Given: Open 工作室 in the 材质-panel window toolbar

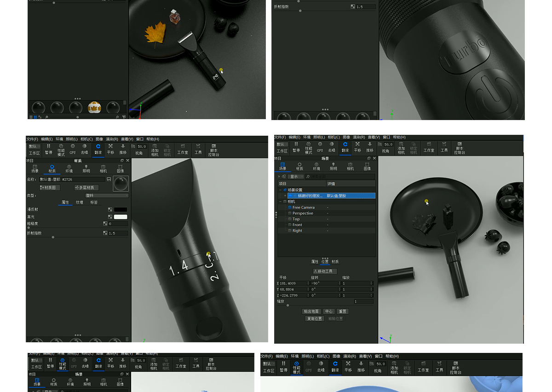Looking at the screenshot, I should pyautogui.click(x=183, y=149).
